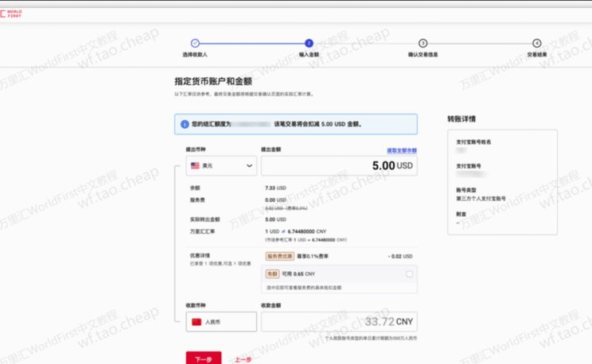
Task: Click the blue withdraw full balance link
Action: click(x=402, y=150)
